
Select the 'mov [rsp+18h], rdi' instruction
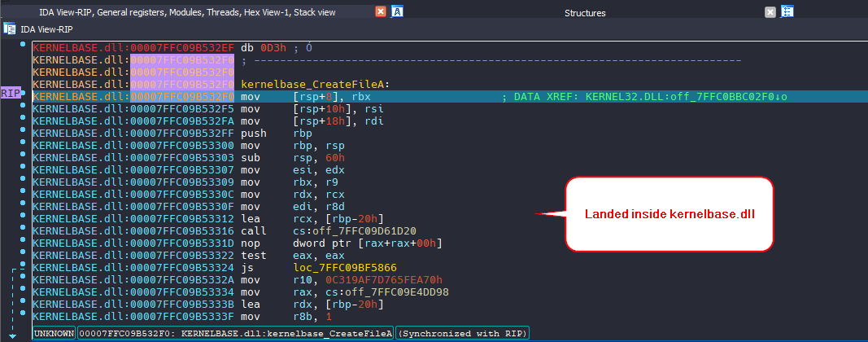click(x=312, y=121)
